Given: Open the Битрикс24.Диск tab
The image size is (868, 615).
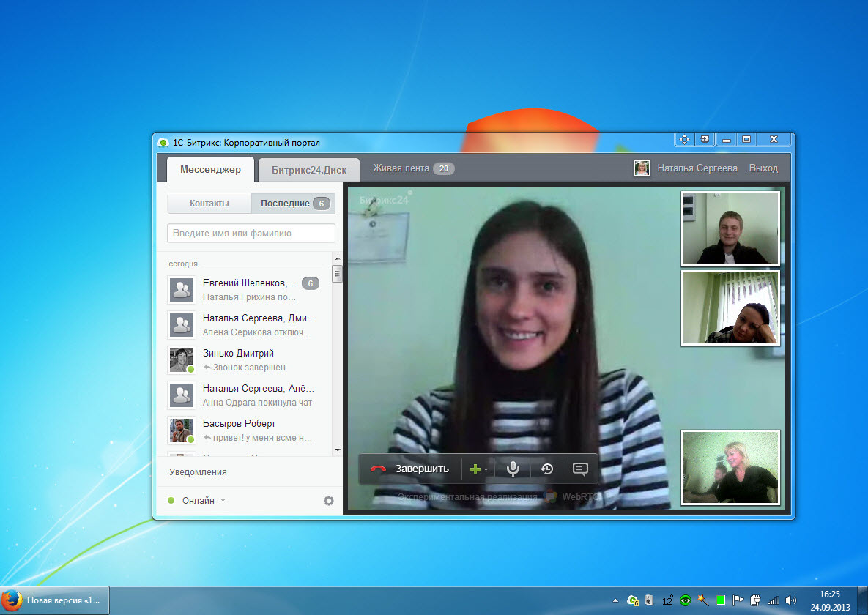Looking at the screenshot, I should pyautogui.click(x=309, y=170).
